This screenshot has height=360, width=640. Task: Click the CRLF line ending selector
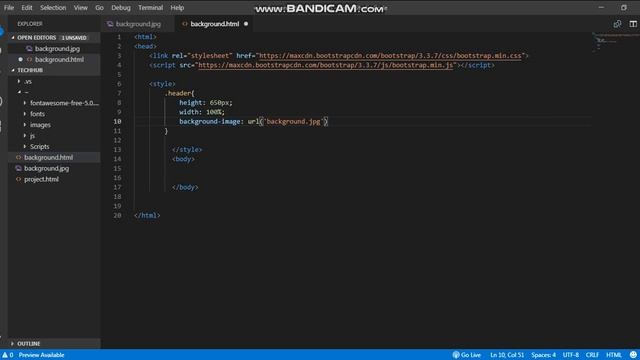click(592, 355)
